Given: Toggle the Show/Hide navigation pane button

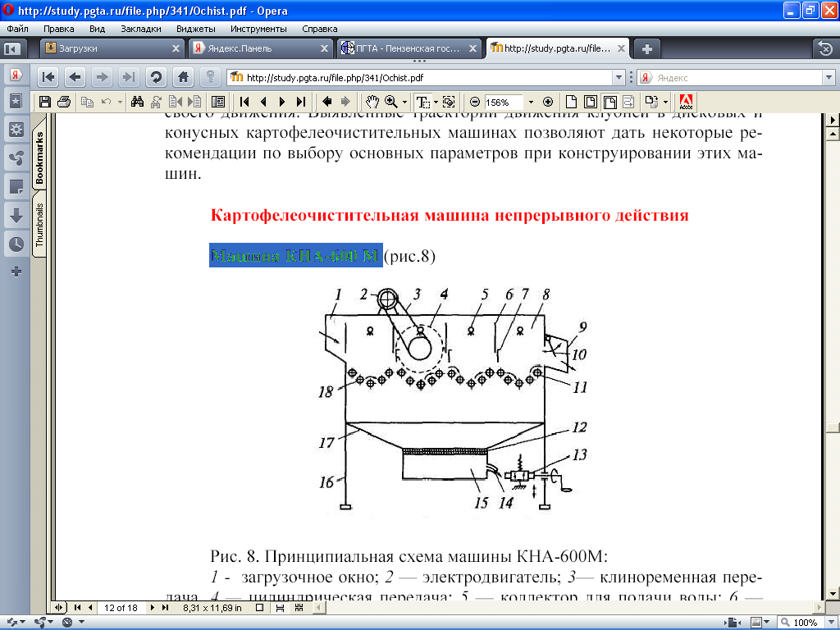Looking at the screenshot, I should 218,102.
